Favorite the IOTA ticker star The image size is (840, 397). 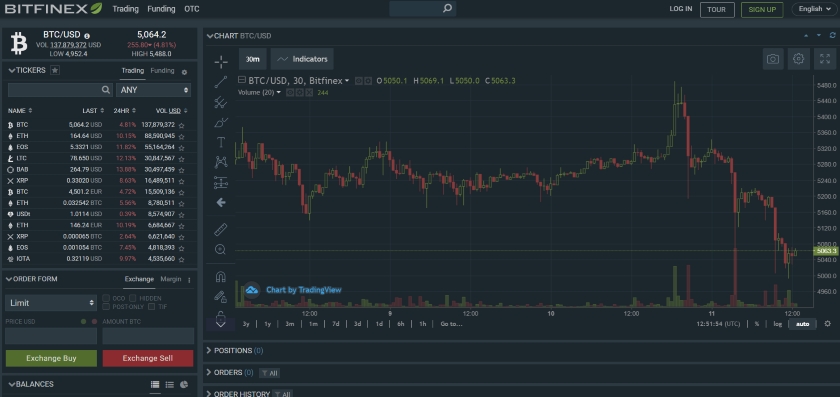click(182, 259)
